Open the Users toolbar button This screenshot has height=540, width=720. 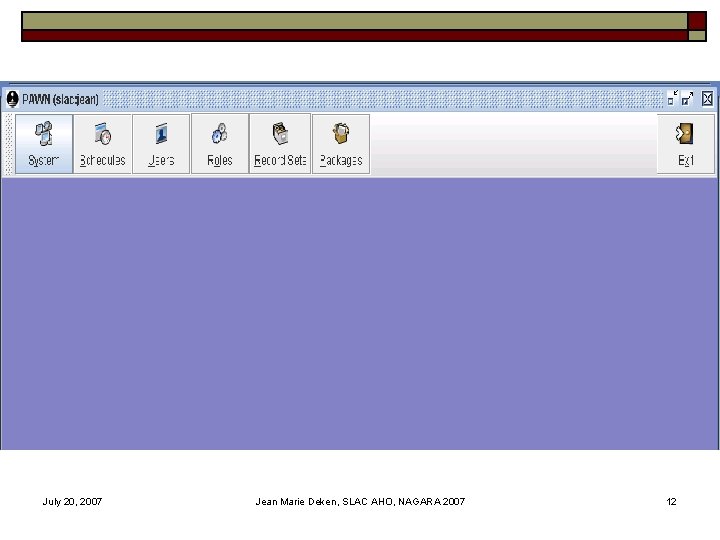(161, 144)
